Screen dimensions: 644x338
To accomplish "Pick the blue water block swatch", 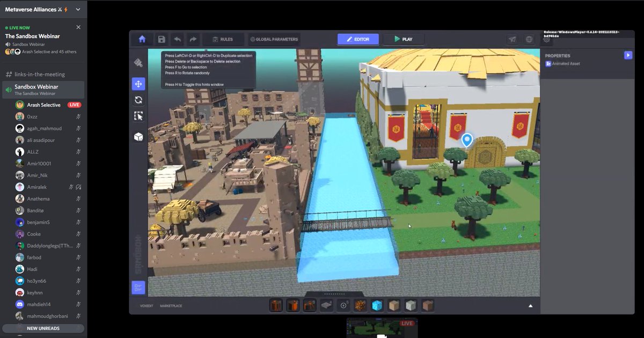I will coord(377,306).
